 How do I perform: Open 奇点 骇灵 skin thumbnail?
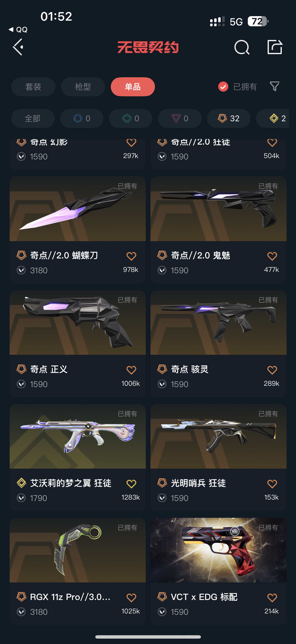218,322
